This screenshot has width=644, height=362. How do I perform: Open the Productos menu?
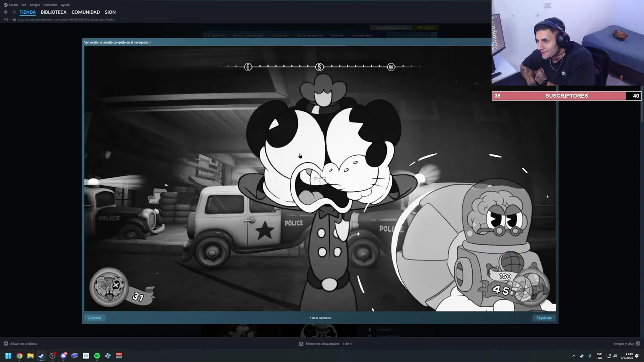50,5
